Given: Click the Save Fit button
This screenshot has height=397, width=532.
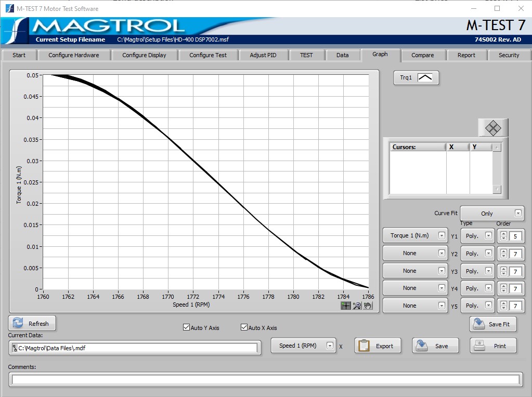Looking at the screenshot, I should click(x=492, y=324).
